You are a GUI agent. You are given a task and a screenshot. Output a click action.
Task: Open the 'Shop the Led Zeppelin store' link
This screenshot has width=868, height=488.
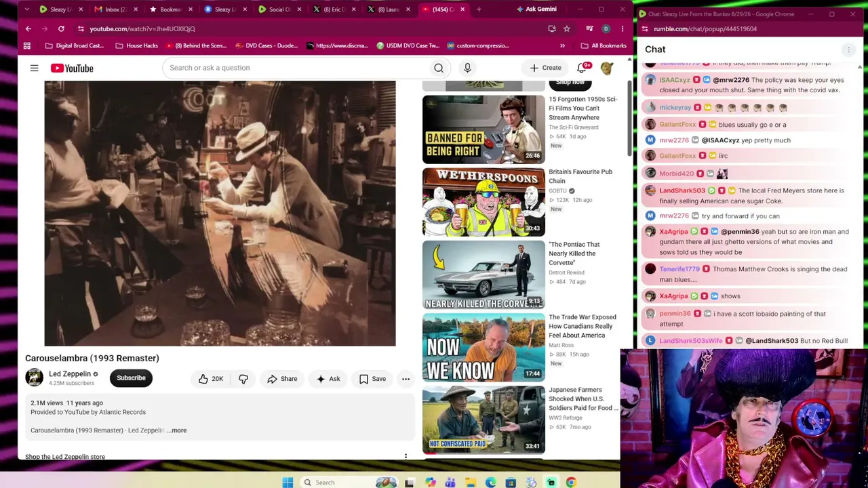pos(65,457)
